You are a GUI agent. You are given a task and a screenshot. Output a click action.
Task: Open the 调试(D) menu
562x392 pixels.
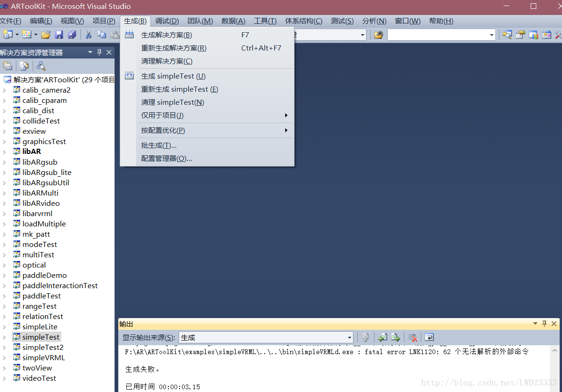167,21
